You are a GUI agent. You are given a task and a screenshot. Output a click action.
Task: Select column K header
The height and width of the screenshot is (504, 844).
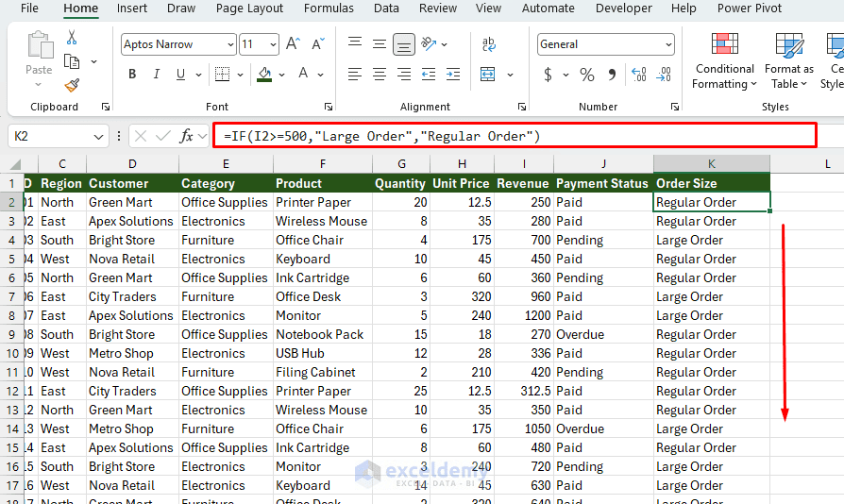pos(712,164)
